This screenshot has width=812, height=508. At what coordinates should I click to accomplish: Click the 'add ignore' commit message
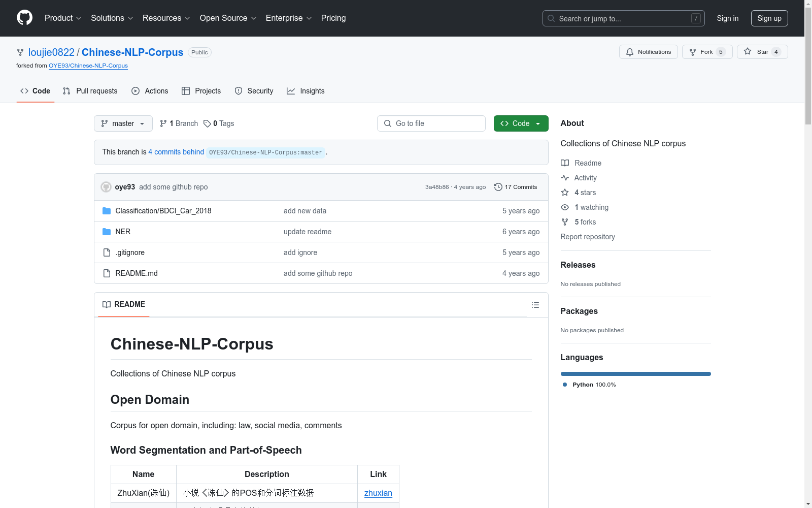pos(300,252)
